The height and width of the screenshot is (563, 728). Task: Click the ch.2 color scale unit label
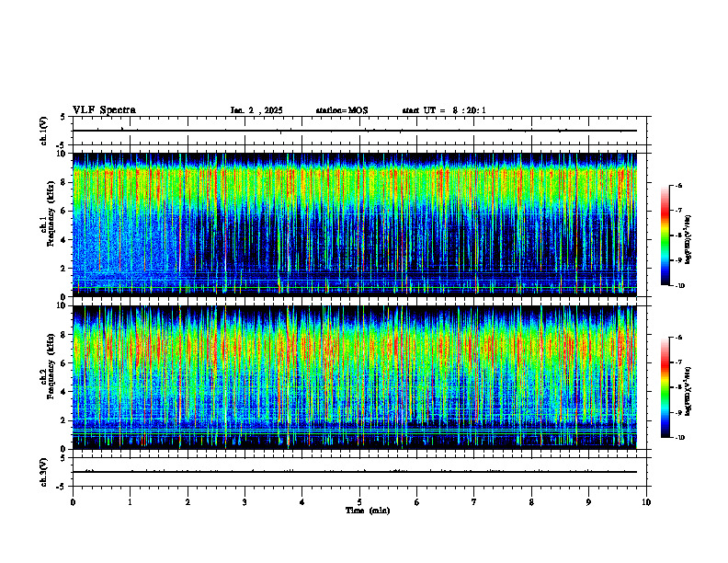tap(688, 391)
